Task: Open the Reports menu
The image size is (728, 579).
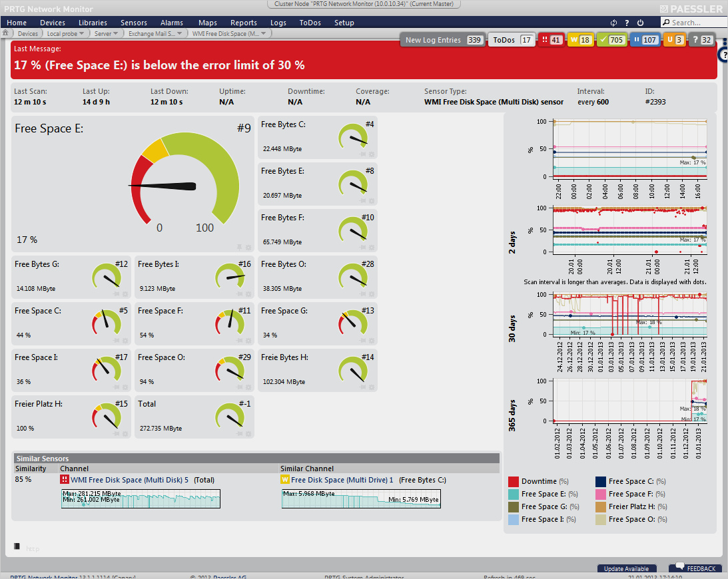Action: [x=244, y=23]
